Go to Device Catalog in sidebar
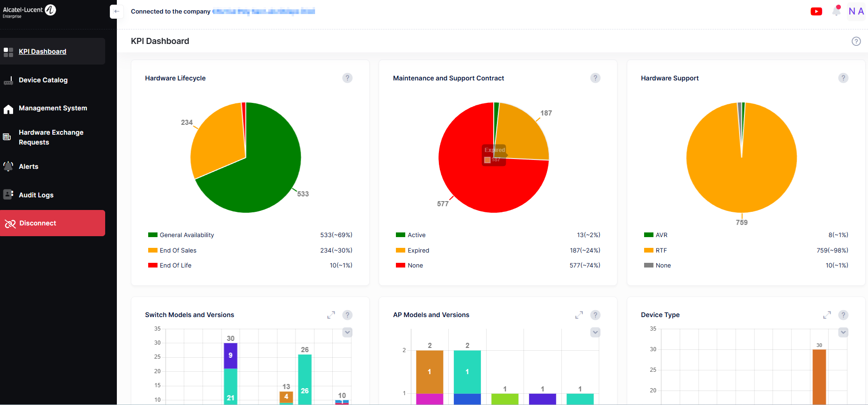This screenshot has height=405, width=868. 43,80
